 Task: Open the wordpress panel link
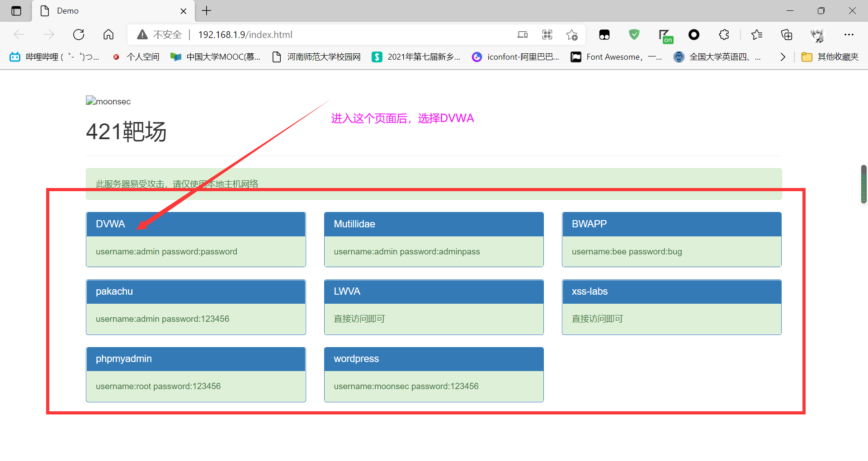(356, 359)
